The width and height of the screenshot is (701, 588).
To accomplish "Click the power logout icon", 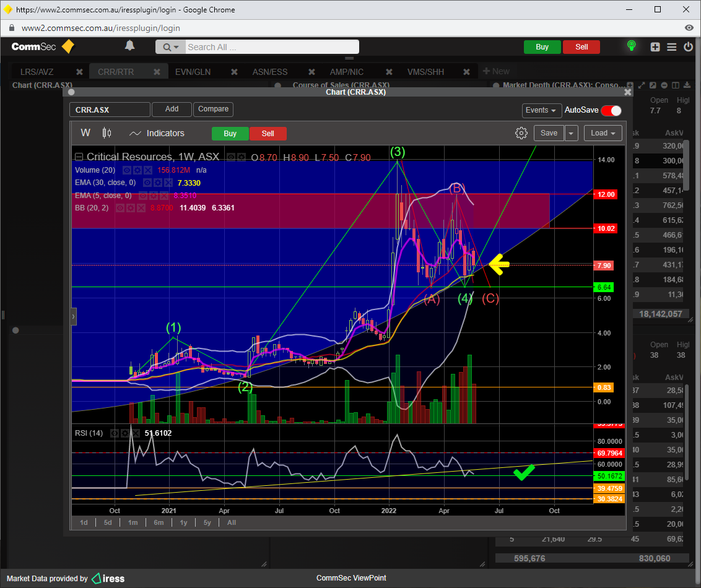I will [688, 47].
